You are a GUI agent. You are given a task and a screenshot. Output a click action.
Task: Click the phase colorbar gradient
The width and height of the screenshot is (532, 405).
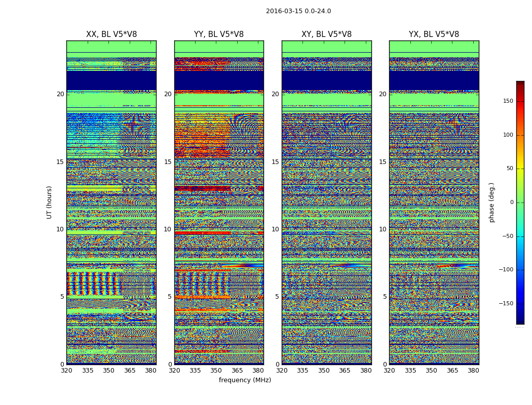[x=520, y=202]
